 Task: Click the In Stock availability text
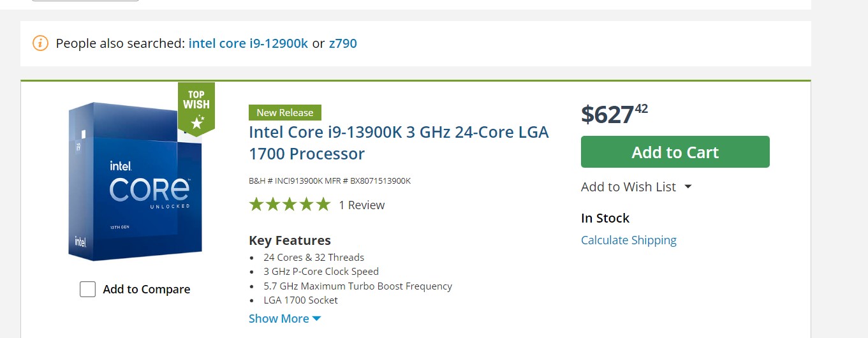(x=605, y=218)
